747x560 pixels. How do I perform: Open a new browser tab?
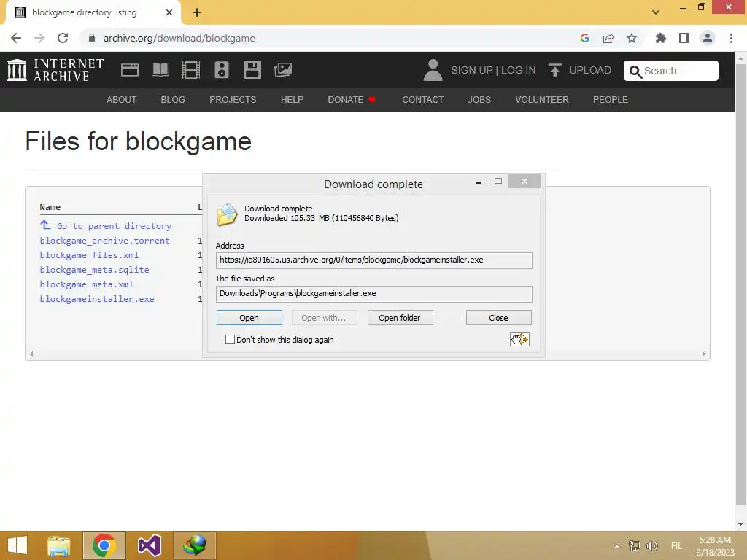(197, 13)
